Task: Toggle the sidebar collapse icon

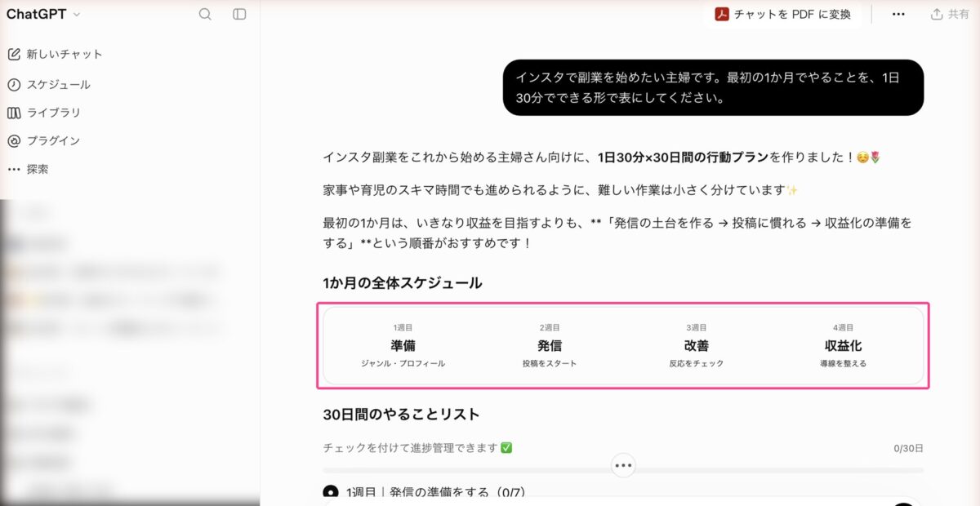Action: [239, 14]
